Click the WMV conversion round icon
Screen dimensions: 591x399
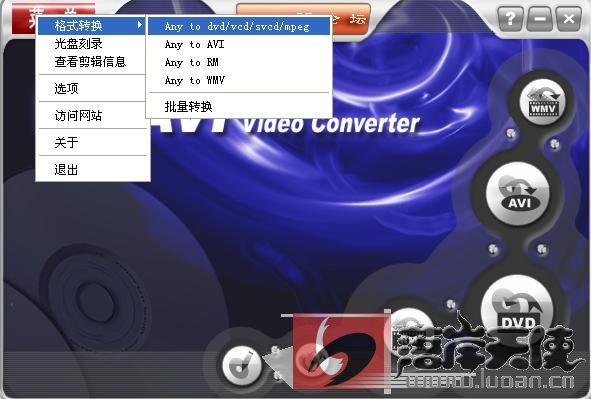(542, 102)
